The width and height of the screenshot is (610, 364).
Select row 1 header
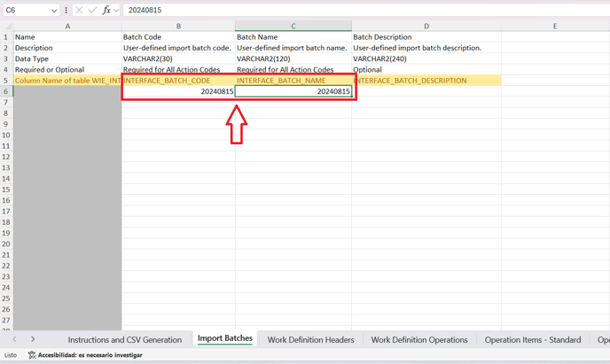(6, 37)
